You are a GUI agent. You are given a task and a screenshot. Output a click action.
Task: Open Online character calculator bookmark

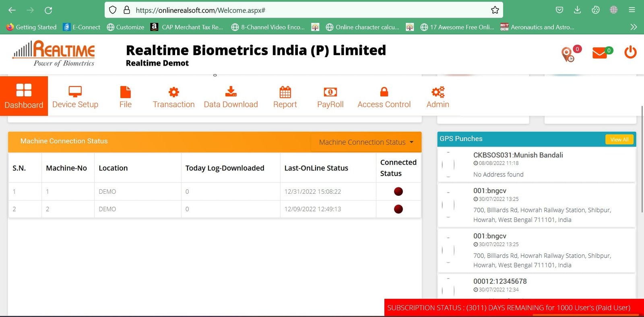(363, 27)
